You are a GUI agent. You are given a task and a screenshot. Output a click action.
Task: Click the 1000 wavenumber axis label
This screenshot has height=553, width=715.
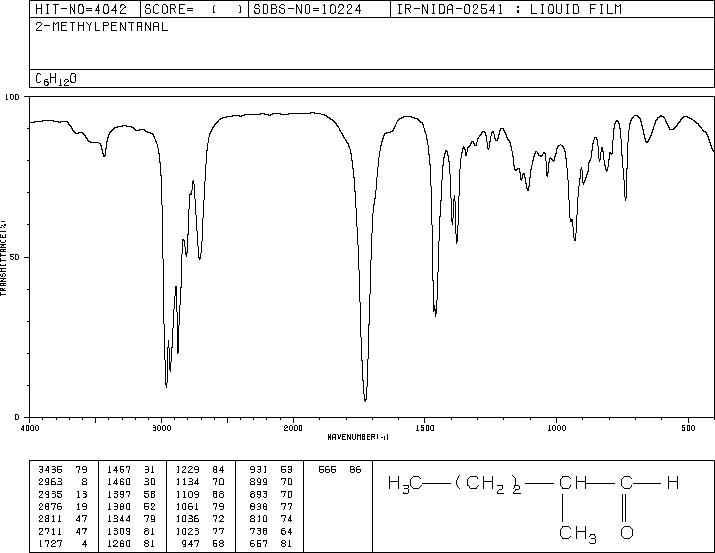coord(556,428)
